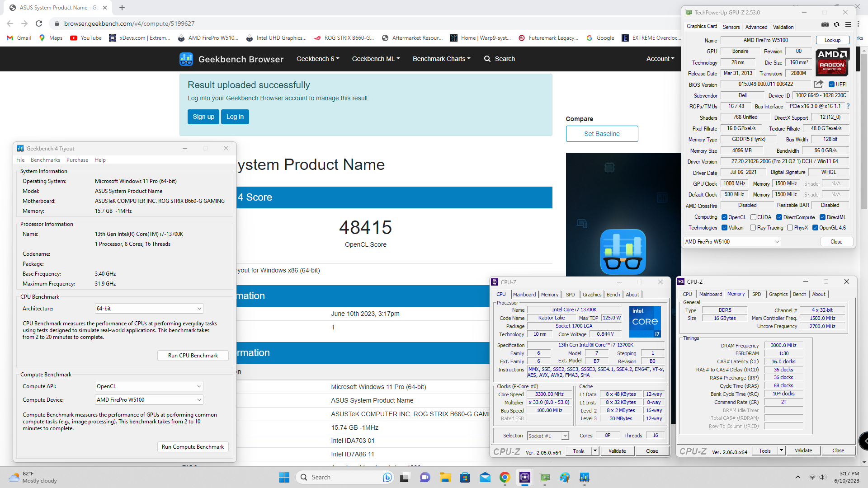Open the Windows Start menu
Viewport: 868px width, 488px height.
tap(284, 477)
